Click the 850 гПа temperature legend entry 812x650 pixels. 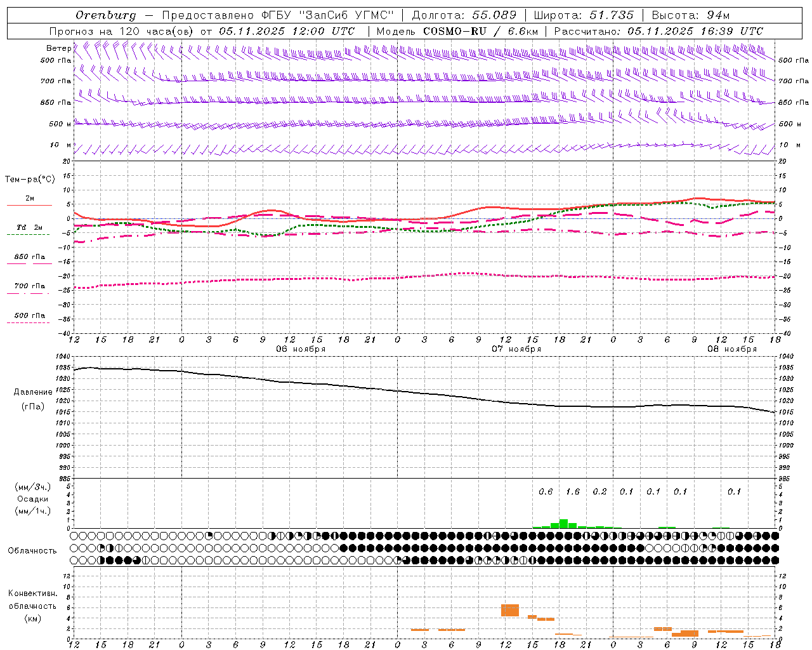click(29, 258)
